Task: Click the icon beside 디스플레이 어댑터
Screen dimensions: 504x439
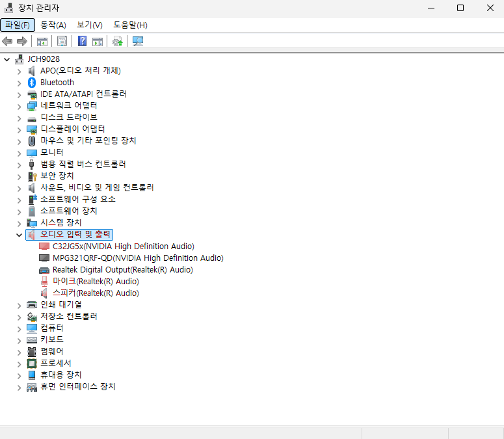Action: click(x=32, y=129)
